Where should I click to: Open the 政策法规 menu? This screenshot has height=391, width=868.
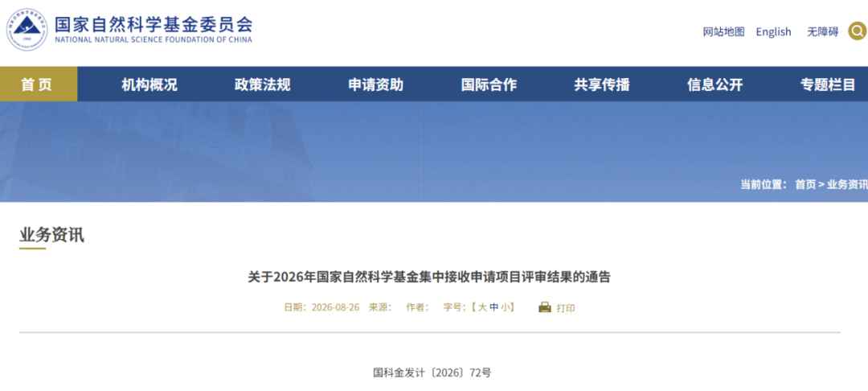[262, 84]
